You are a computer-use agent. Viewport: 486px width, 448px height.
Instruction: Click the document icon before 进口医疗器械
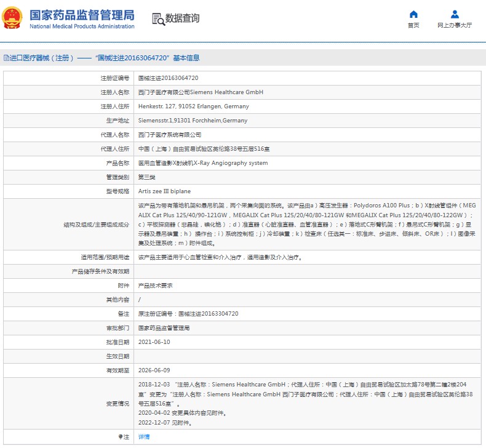coord(6,58)
